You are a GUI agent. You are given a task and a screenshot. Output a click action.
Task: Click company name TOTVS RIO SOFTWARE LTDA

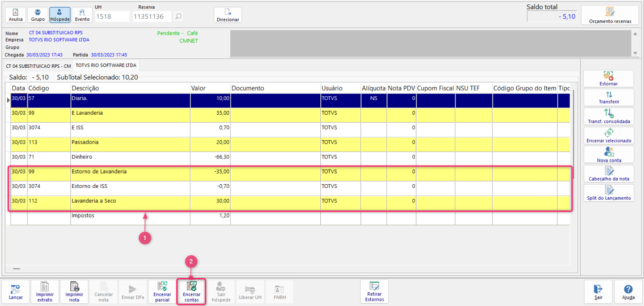point(59,40)
